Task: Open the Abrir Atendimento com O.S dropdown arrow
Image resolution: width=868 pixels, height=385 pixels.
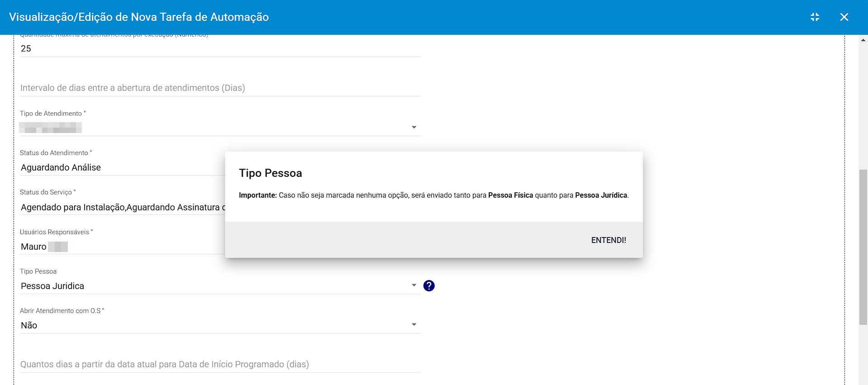Action: click(x=414, y=325)
